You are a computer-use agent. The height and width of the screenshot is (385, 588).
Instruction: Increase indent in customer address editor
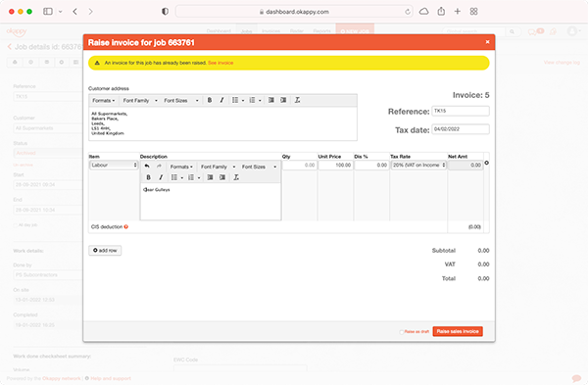click(283, 100)
